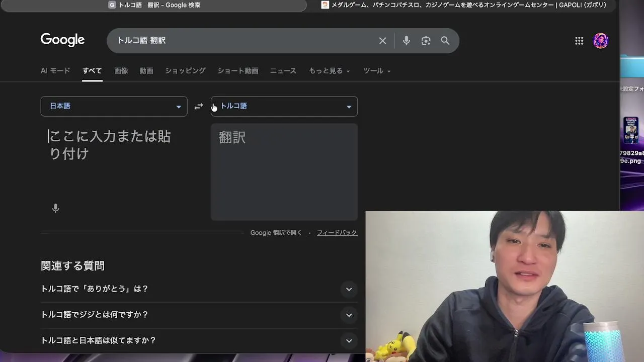Image resolution: width=644 pixels, height=362 pixels.
Task: Select the すべて tab
Action: coord(92,71)
